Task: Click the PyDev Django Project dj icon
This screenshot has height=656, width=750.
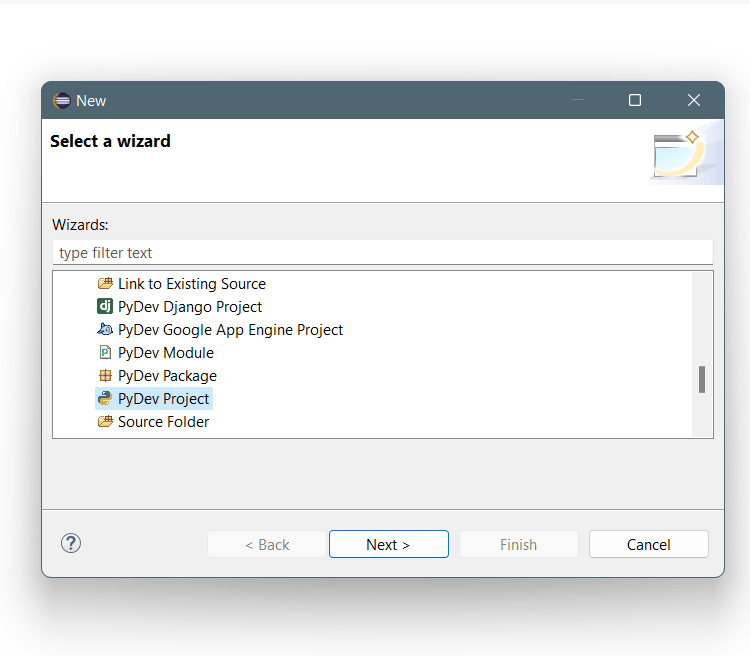Action: point(105,306)
